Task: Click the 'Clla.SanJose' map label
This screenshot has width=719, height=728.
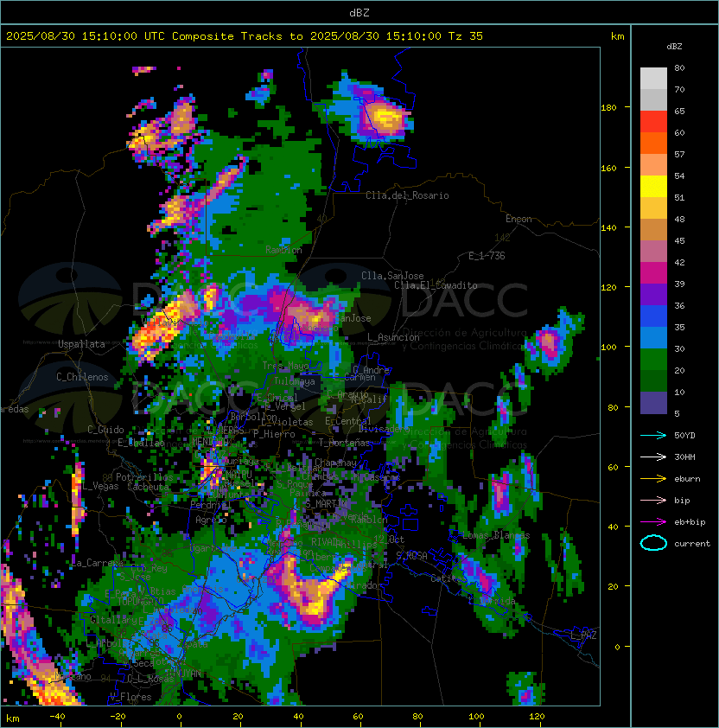Action: pos(392,276)
